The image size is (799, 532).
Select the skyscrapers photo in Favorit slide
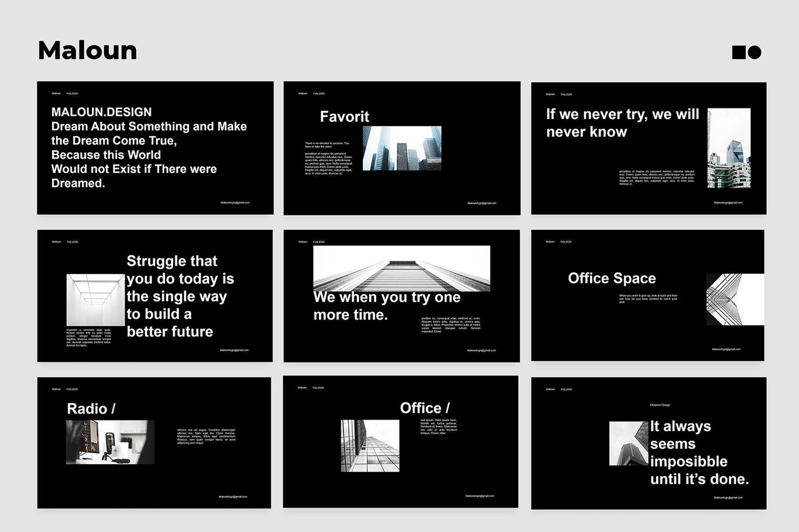click(x=402, y=148)
